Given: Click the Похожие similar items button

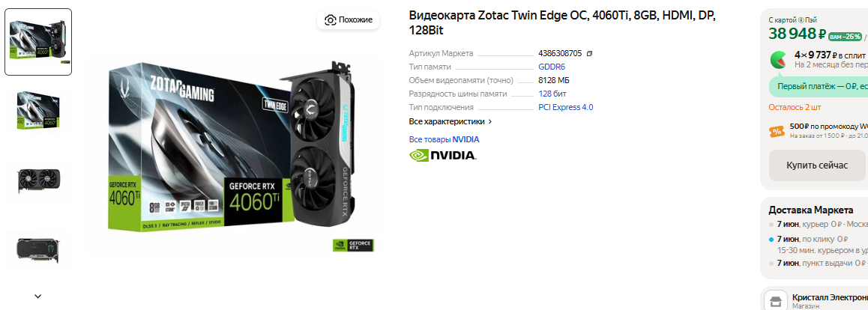Looking at the screenshot, I should [349, 20].
